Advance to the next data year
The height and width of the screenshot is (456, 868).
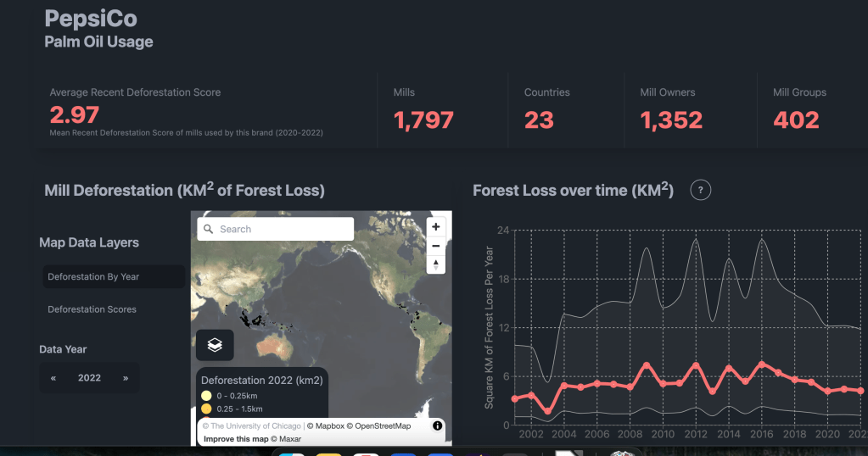point(126,378)
